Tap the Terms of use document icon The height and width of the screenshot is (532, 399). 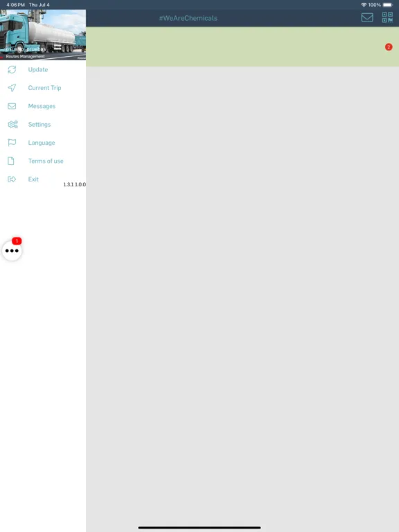coord(11,161)
